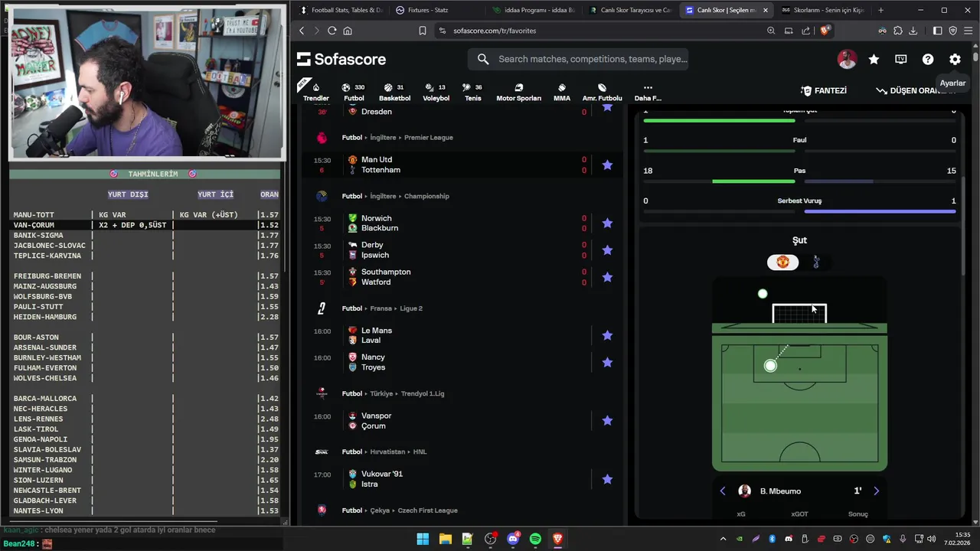Viewport: 980px width, 551px height.
Task: Open Spotify from taskbar
Action: coord(535,539)
